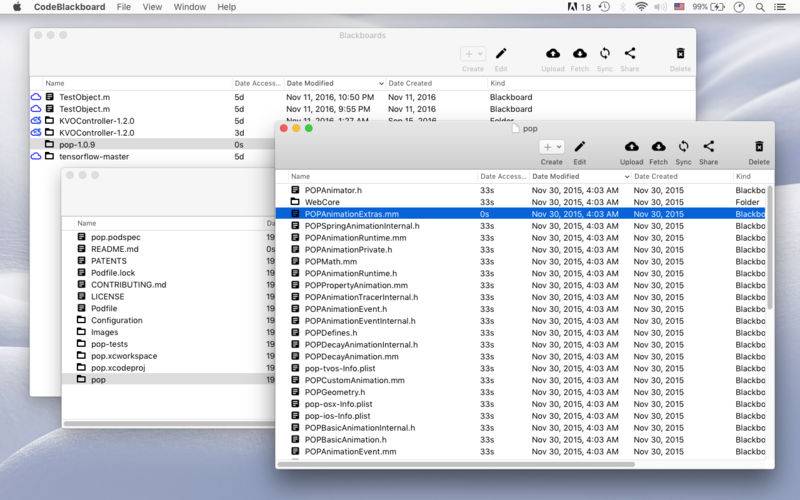The width and height of the screenshot is (800, 500).
Task: Click Date Accessed header in pop window
Action: pos(503,177)
